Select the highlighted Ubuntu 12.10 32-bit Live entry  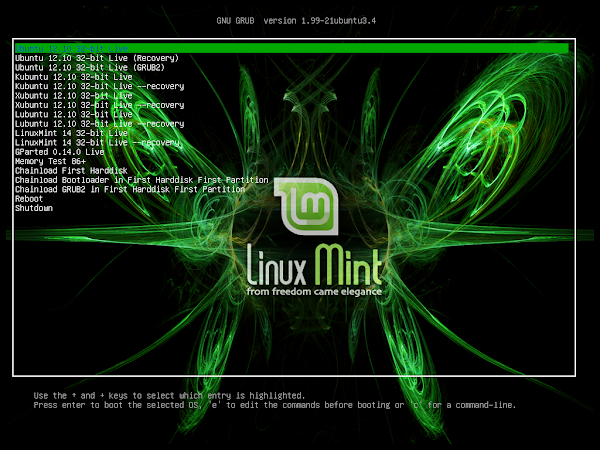(x=292, y=49)
